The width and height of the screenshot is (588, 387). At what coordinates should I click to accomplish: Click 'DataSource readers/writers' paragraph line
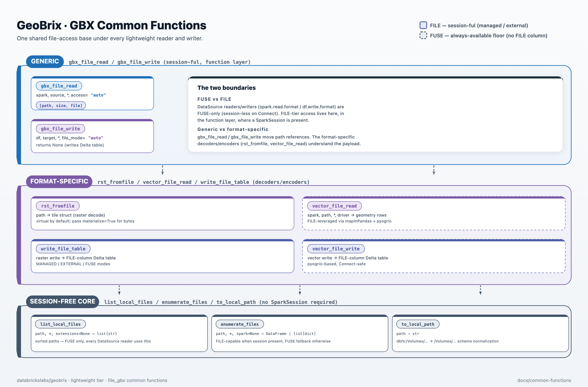pos(270,107)
